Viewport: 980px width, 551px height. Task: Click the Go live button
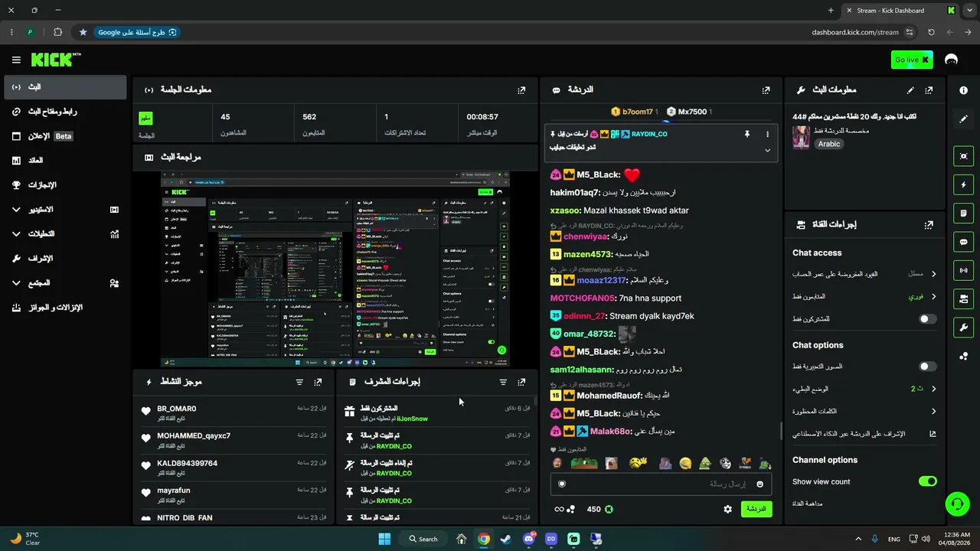point(912,60)
